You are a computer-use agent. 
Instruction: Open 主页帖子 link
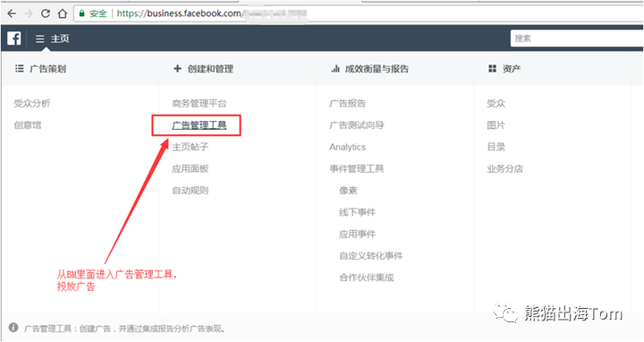[x=191, y=147]
